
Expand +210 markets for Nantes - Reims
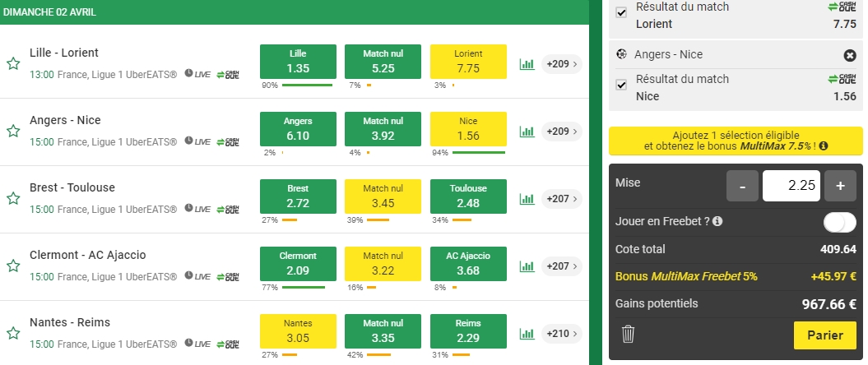tap(562, 333)
